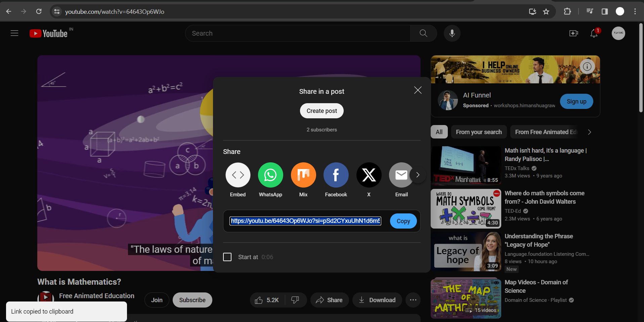The image size is (644, 322).
Task: Open the Create video icon
Action: coord(574,33)
